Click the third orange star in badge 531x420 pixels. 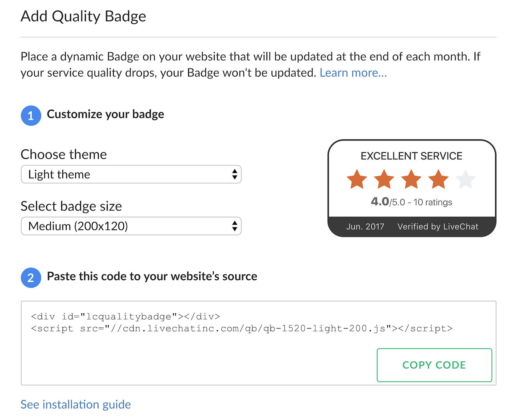tap(411, 179)
